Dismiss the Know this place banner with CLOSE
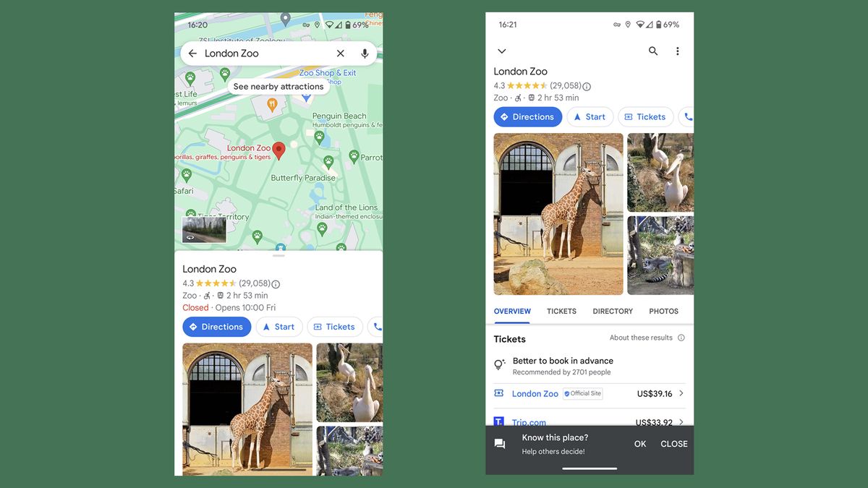 click(673, 444)
